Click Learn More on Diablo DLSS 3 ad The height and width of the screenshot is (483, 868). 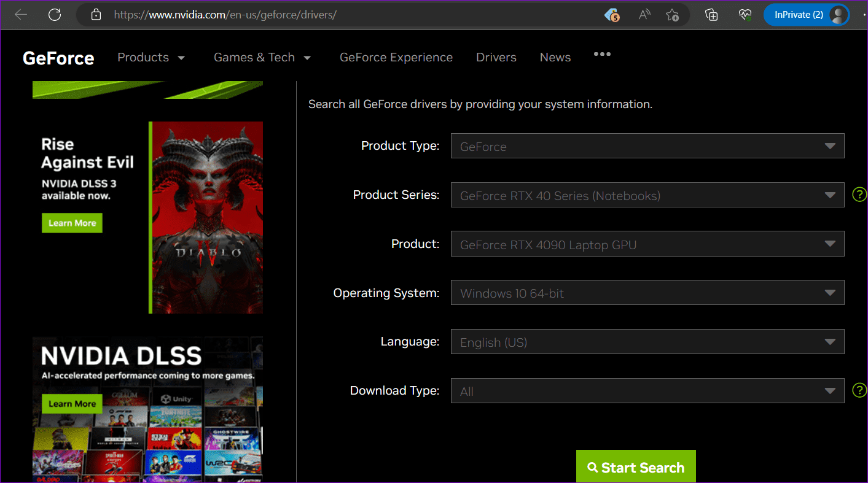[x=72, y=223]
